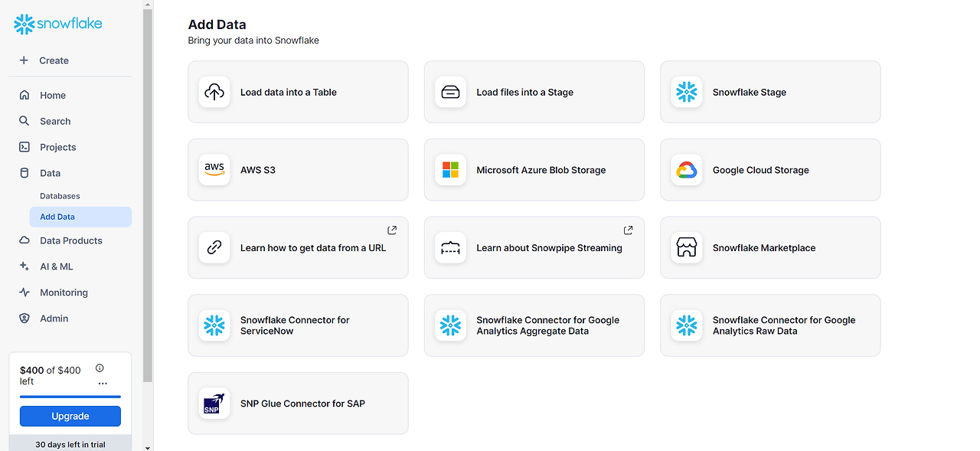Click the Add Data page heading
This screenshot has height=451, width=980.
217,25
